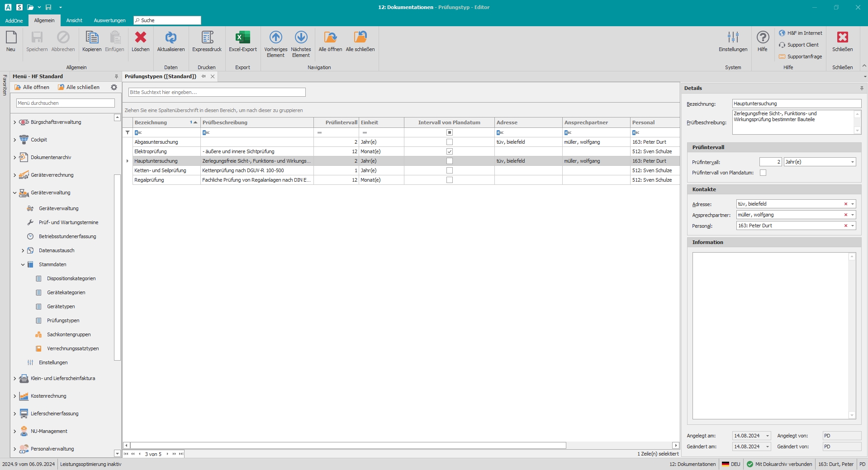Image resolution: width=868 pixels, height=470 pixels.
Task: Click H&F im Internet link
Action: click(804, 33)
